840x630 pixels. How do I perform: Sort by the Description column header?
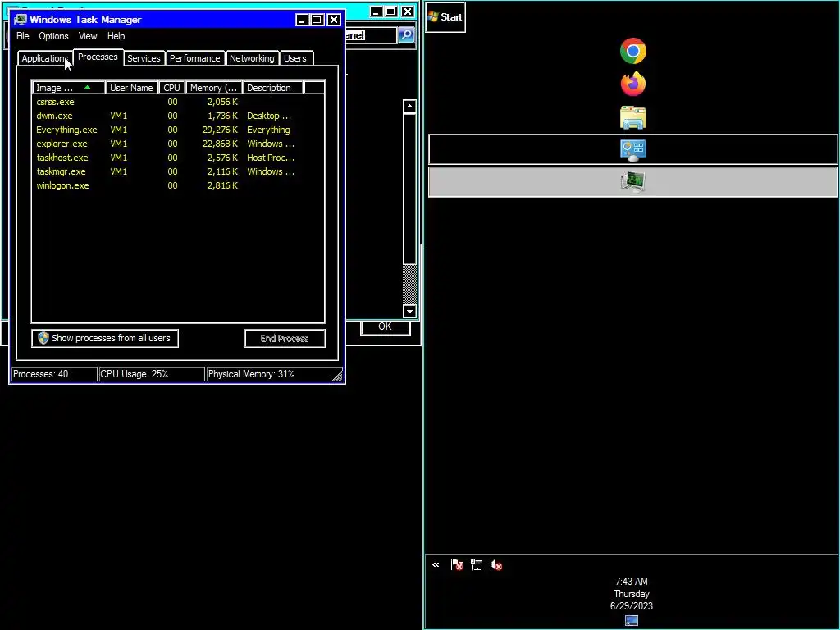click(273, 88)
